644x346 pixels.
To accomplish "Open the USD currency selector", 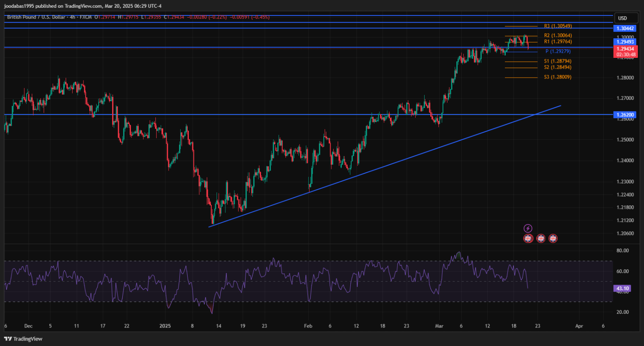I will (622, 18).
